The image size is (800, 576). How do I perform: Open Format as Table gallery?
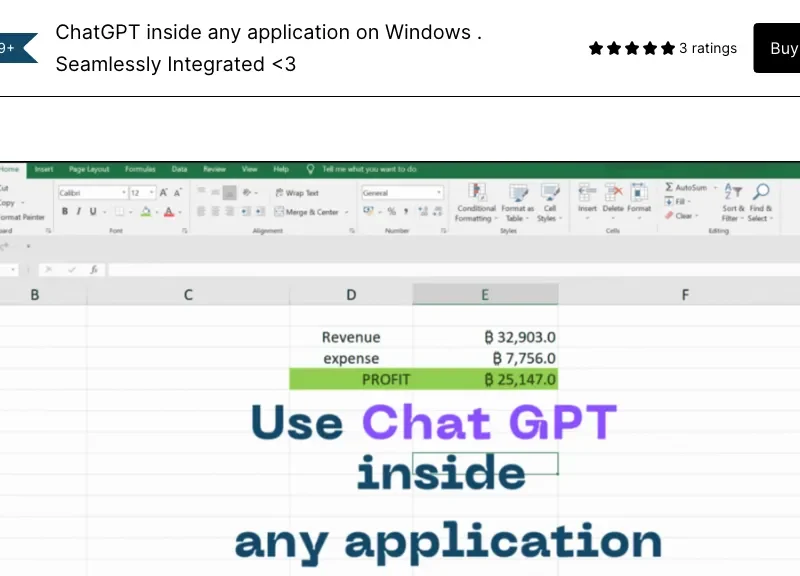point(517,203)
